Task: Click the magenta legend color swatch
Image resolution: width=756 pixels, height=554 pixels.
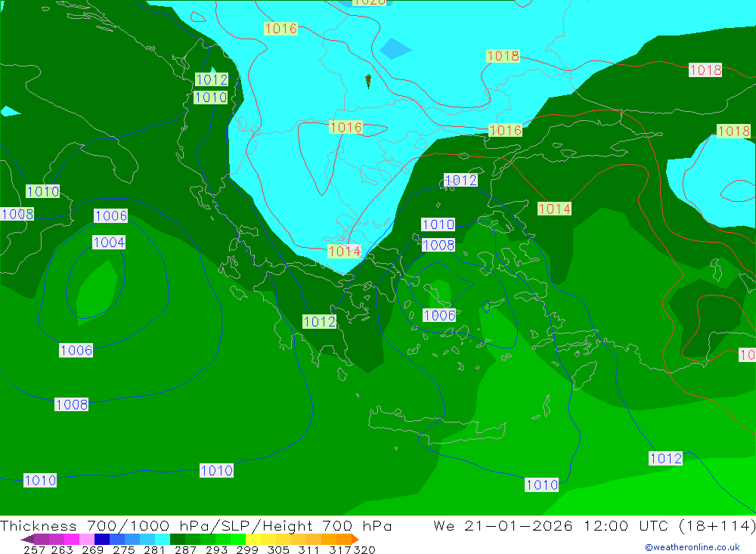Action: [x=71, y=539]
